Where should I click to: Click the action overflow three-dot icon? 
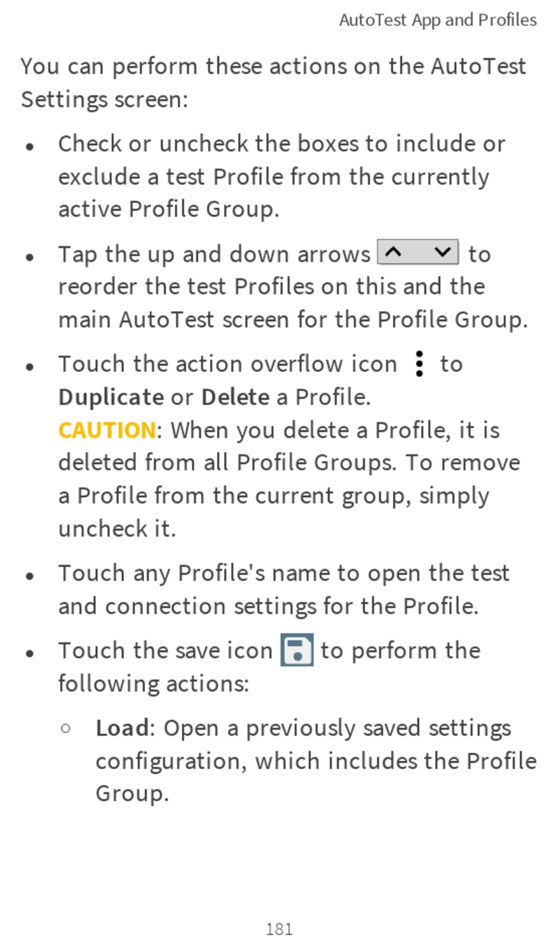coord(419,364)
